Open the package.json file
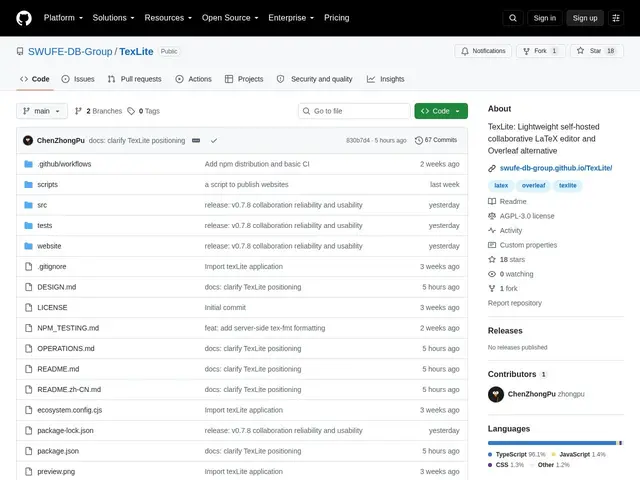This screenshot has width=640, height=480. (x=58, y=451)
